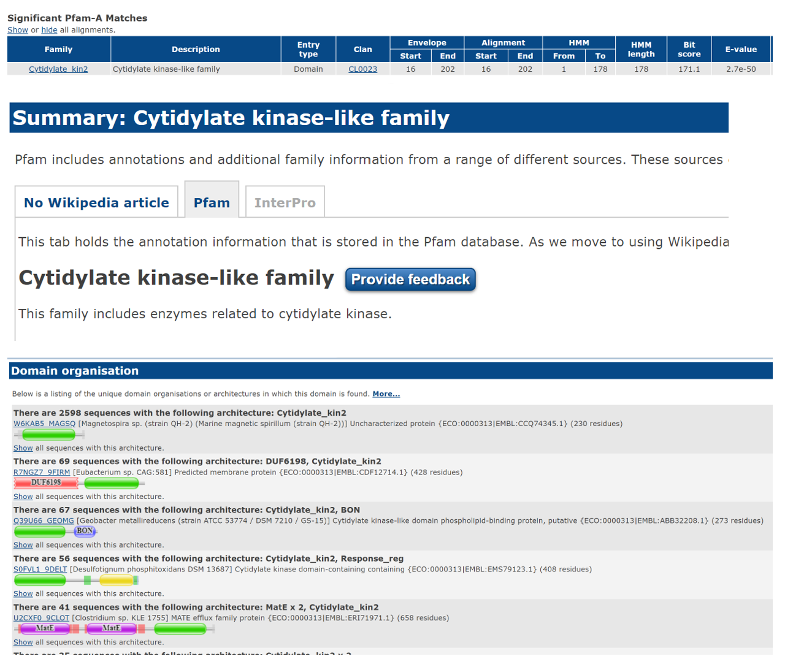Click the second MatE domain graphic
Screen dimensions: 812x667
(111, 628)
